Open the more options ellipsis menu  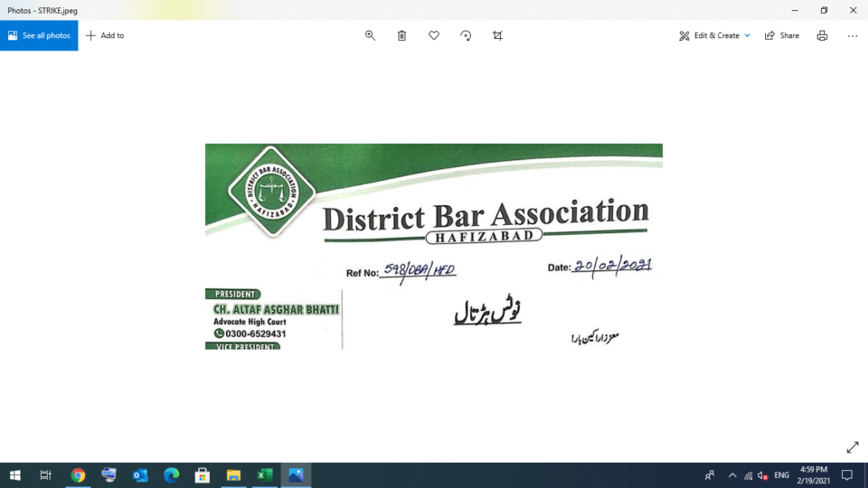point(853,35)
